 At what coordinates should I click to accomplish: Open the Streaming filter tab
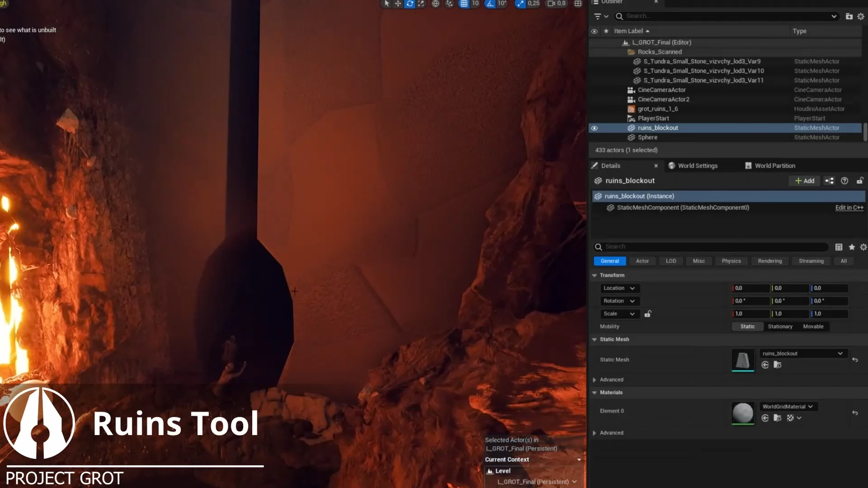[x=811, y=261]
